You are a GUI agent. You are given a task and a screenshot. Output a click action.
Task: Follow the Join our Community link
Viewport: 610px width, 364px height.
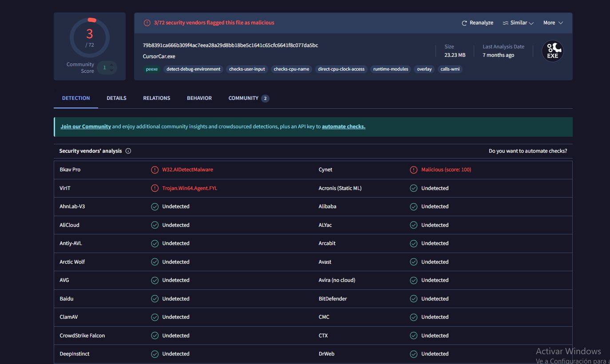point(86,127)
